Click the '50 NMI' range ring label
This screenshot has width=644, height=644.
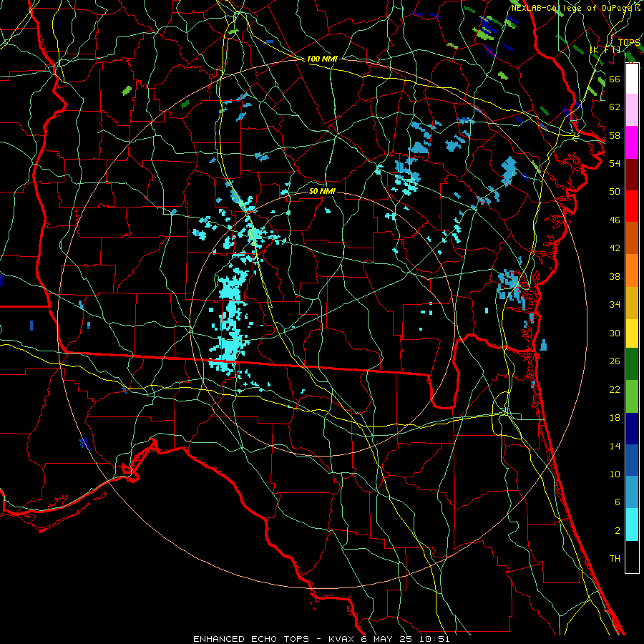pos(322,191)
